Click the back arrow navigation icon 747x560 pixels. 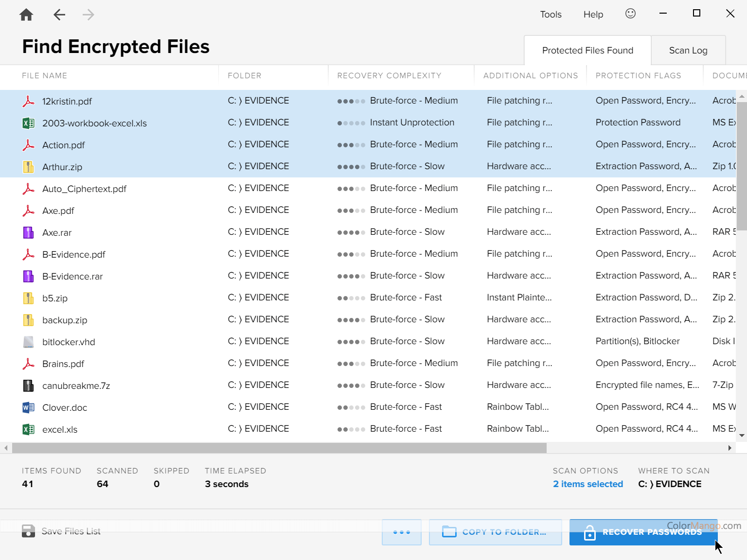[59, 15]
